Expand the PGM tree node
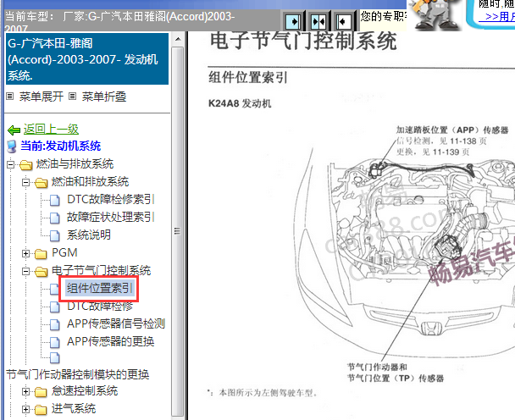The image size is (515, 420). pyautogui.click(x=25, y=253)
